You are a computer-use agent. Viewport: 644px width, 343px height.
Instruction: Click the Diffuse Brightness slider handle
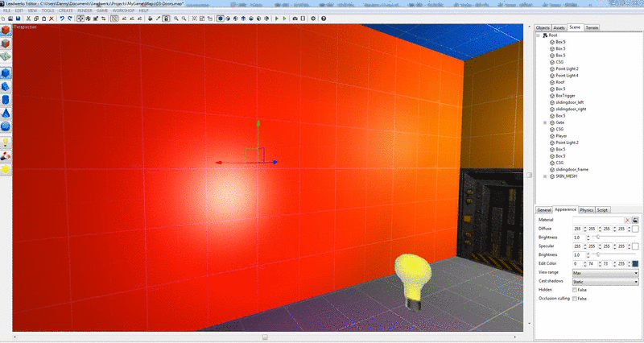598,237
